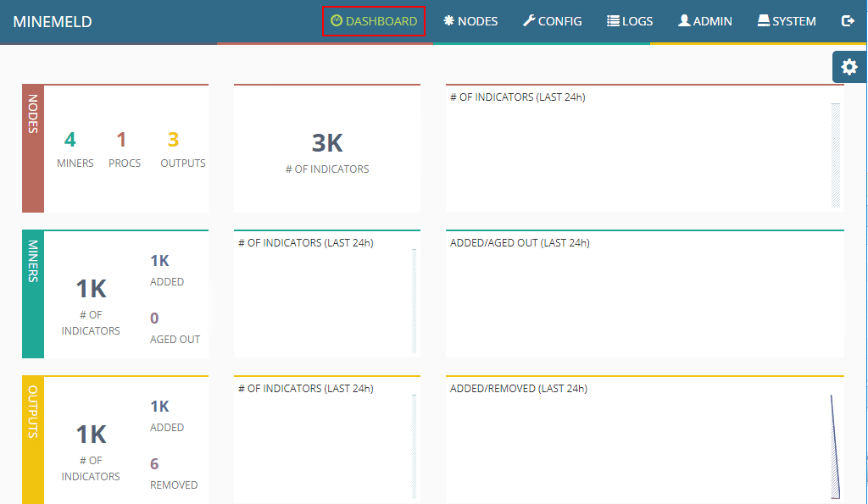
Task: Click the top-row # OF INDICATORS (LAST 24h) chart title
Action: 518,97
